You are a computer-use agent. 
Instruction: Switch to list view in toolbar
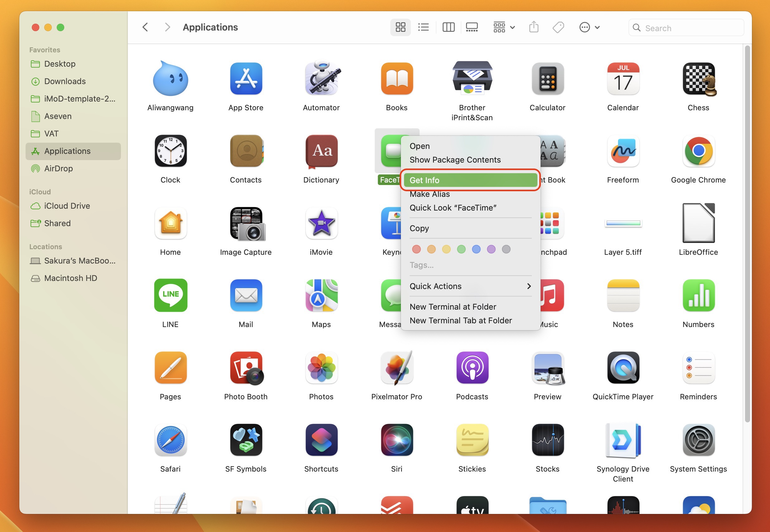(x=423, y=27)
